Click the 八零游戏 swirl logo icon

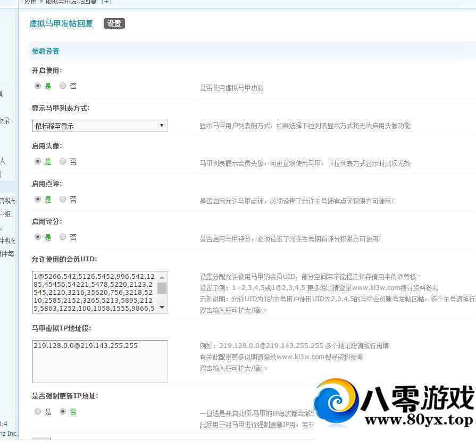click(336, 402)
